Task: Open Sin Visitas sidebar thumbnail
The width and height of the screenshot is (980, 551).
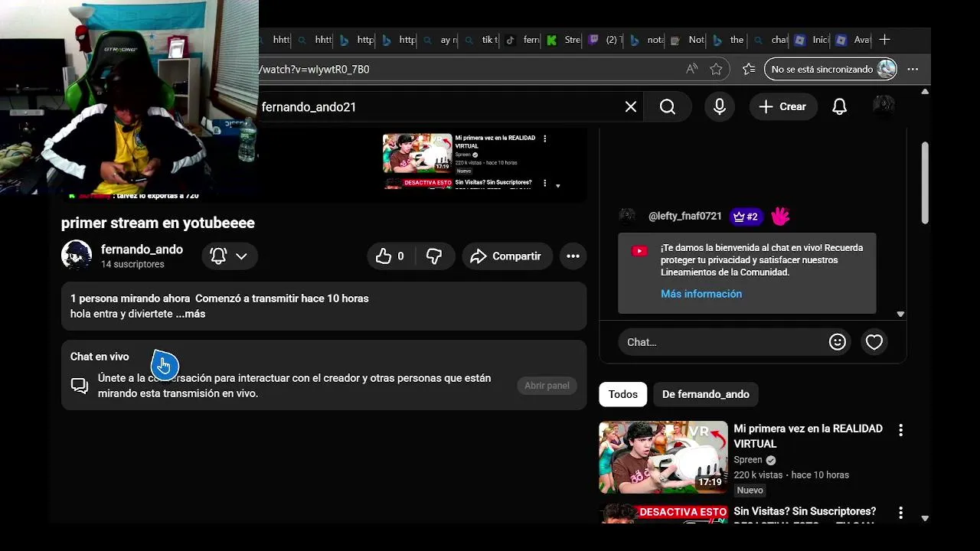Action: pos(663,514)
